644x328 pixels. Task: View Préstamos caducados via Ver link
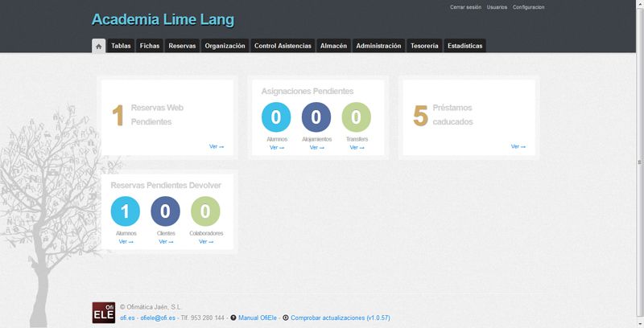point(518,146)
